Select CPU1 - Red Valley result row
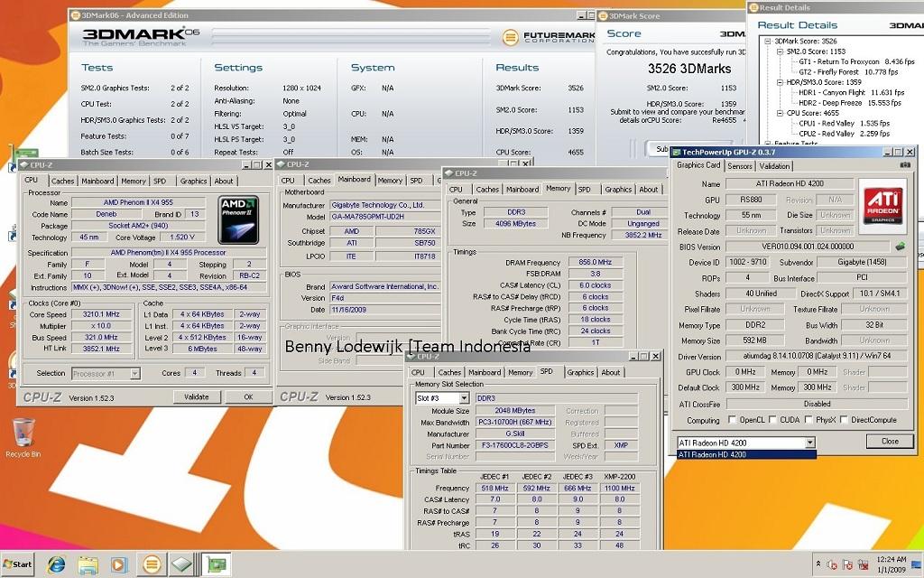This screenshot has width=924, height=578. pyautogui.click(x=844, y=123)
